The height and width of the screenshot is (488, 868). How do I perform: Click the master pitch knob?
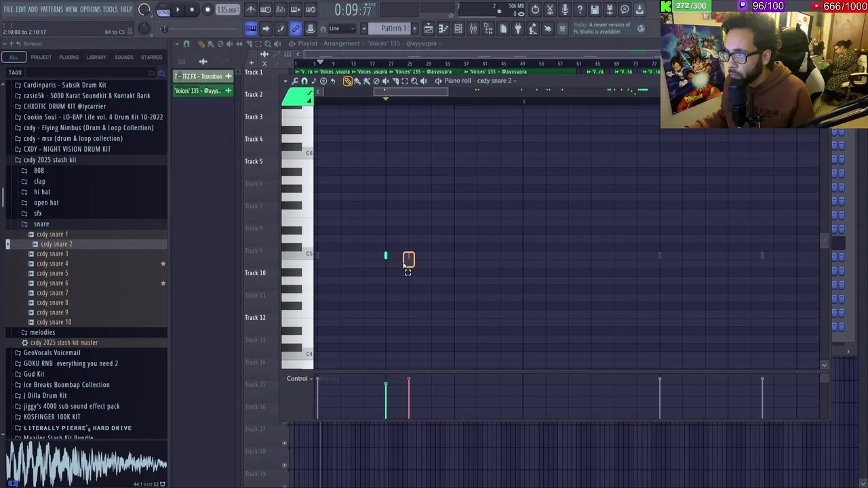coord(144,28)
